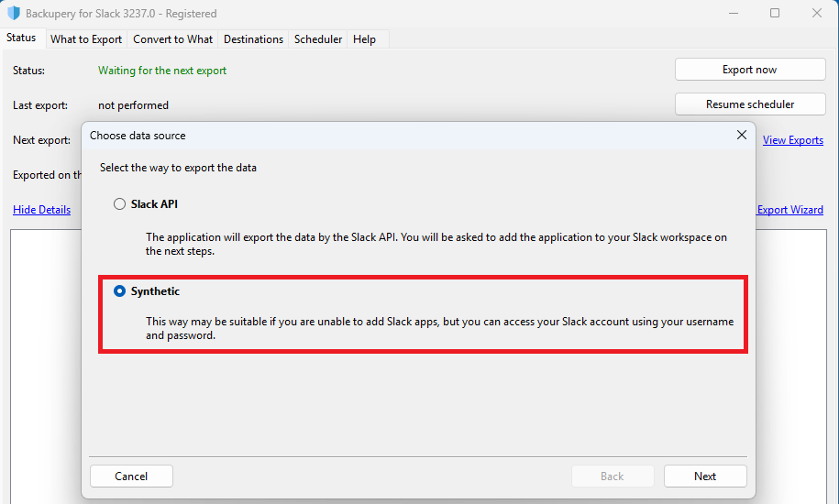Open the Export Wizard link
The width and height of the screenshot is (839, 504).
pyautogui.click(x=789, y=210)
